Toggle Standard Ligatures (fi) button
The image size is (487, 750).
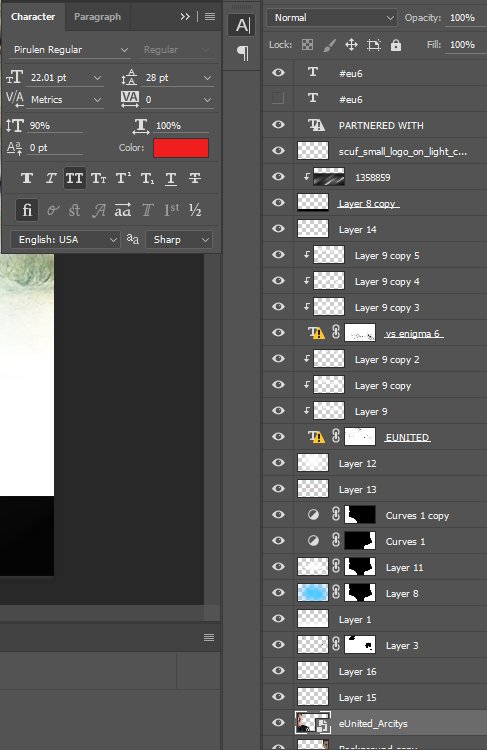(27, 210)
